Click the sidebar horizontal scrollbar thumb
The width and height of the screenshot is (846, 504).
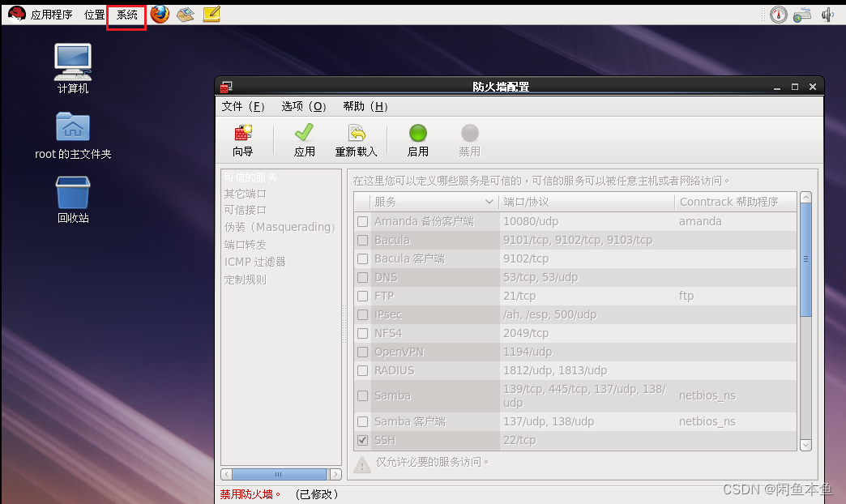pyautogui.click(x=279, y=474)
